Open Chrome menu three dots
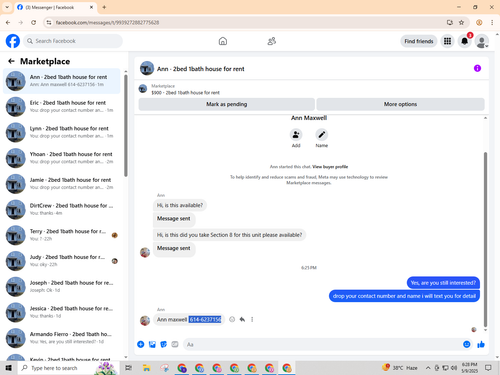This screenshot has height=375, width=500. [x=492, y=22]
